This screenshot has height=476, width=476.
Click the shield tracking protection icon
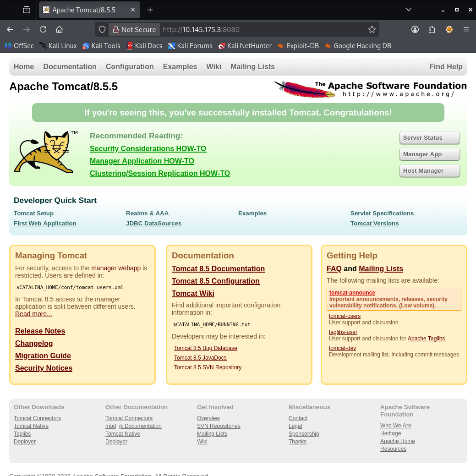(103, 29)
